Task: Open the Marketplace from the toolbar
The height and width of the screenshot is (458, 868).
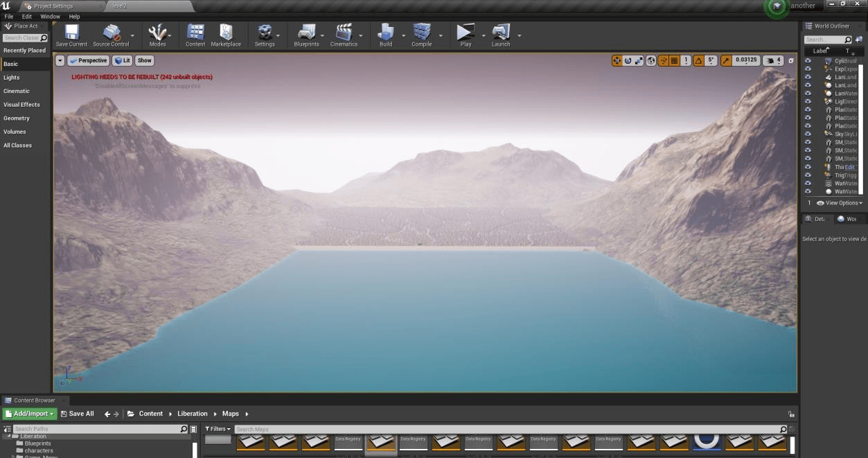Action: click(226, 35)
